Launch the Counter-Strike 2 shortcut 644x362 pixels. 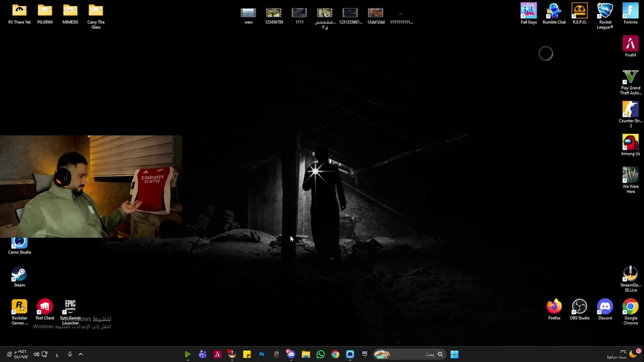(x=630, y=115)
